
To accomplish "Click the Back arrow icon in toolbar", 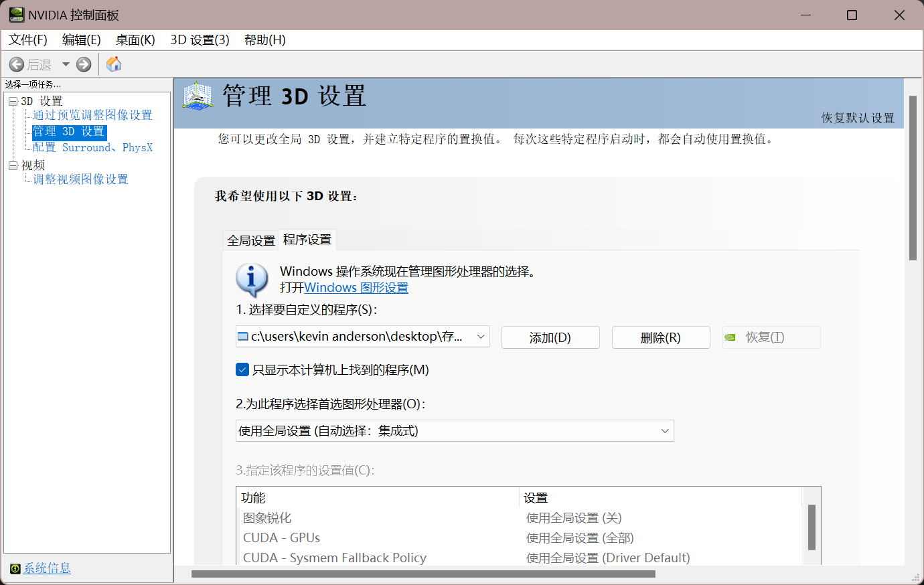I will (17, 64).
